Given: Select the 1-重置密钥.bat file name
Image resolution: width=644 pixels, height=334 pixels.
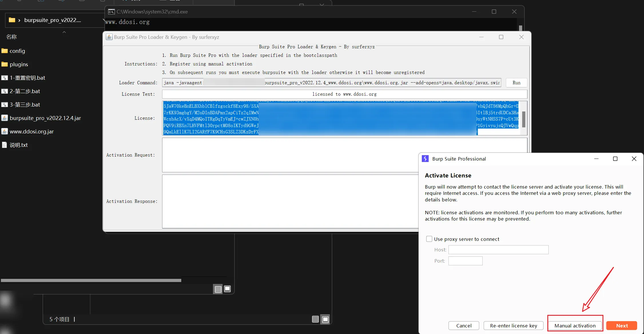Looking at the screenshot, I should point(27,78).
